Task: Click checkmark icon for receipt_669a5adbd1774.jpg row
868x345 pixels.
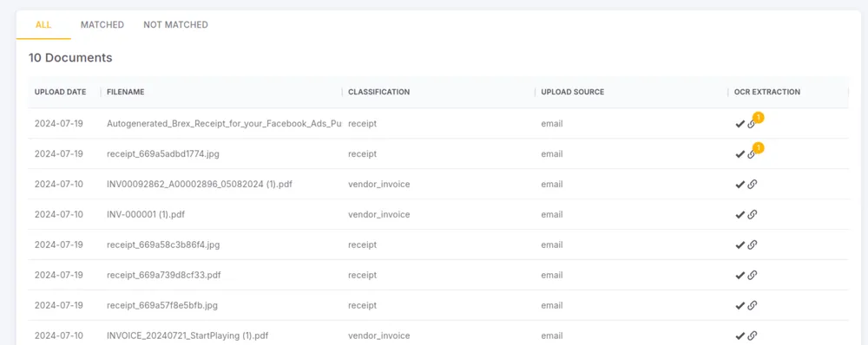Action: 740,154
